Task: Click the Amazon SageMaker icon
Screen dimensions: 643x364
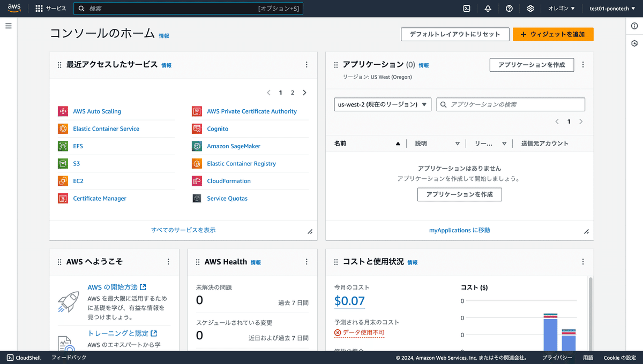Action: point(197,146)
